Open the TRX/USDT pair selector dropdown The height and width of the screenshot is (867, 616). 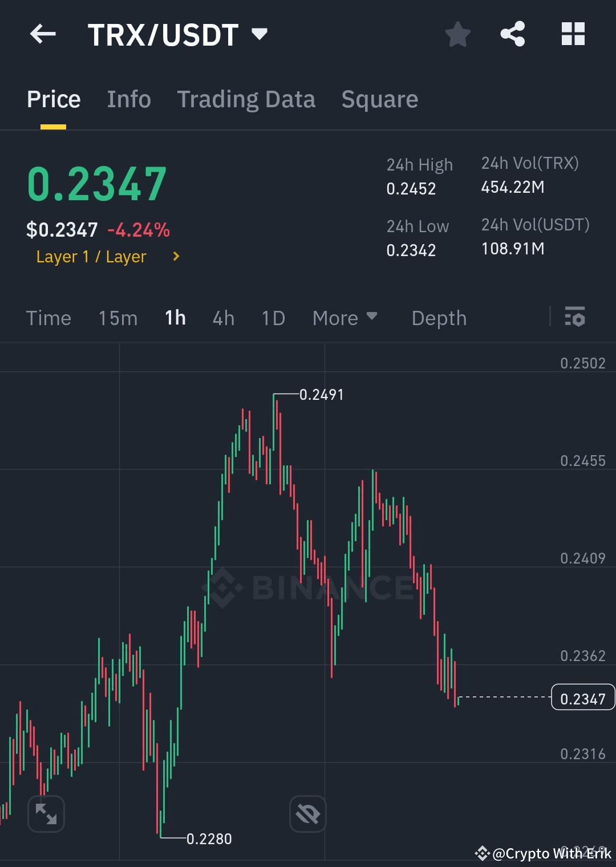(x=260, y=34)
